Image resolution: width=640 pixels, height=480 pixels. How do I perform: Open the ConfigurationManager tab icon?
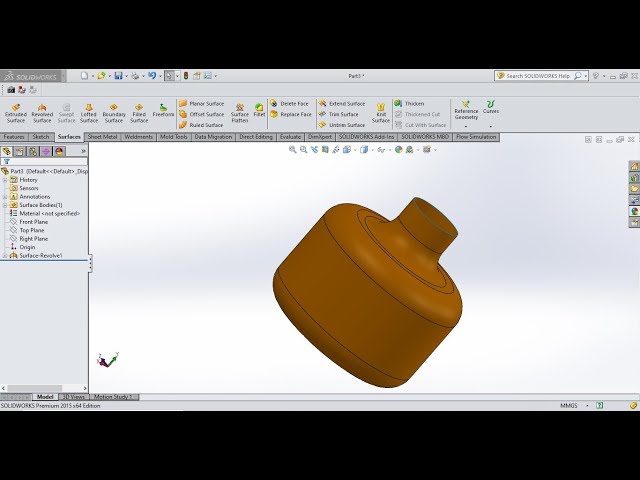point(33,151)
